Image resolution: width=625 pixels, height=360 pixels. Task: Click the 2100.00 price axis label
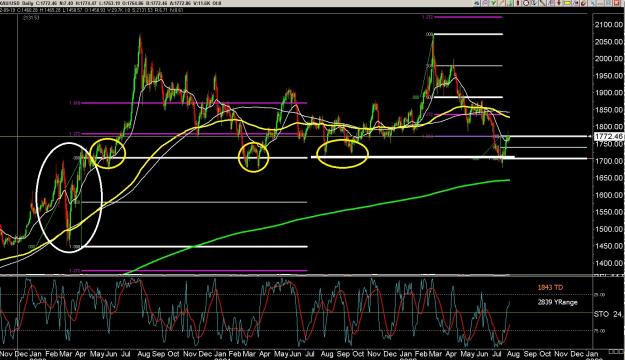tap(609, 25)
